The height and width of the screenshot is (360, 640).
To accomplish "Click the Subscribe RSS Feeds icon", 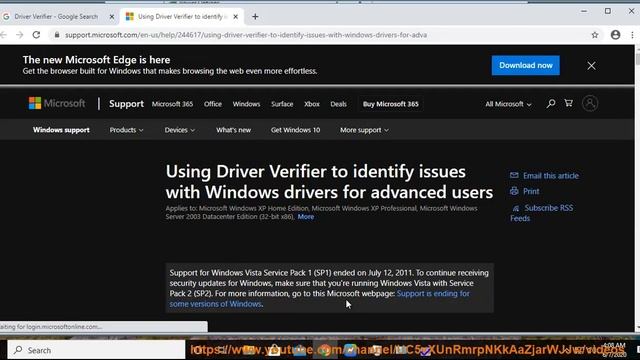I will (x=516, y=208).
